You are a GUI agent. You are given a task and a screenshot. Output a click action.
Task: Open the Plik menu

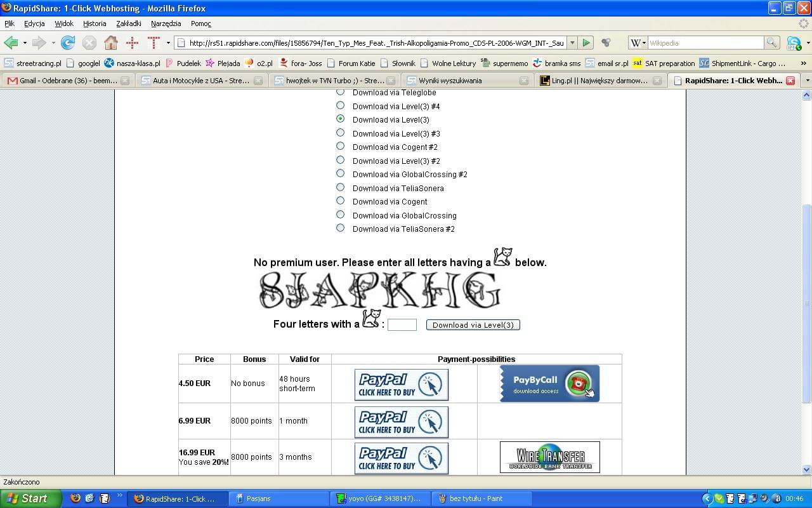(10, 23)
